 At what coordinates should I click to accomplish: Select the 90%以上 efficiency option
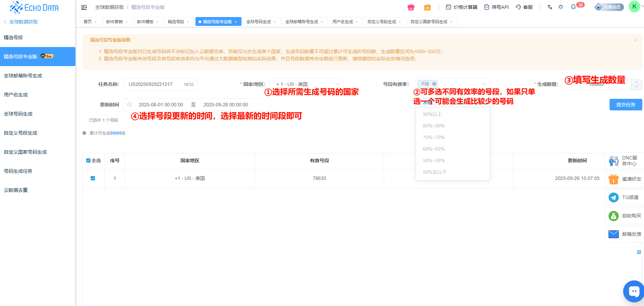pyautogui.click(x=432, y=114)
